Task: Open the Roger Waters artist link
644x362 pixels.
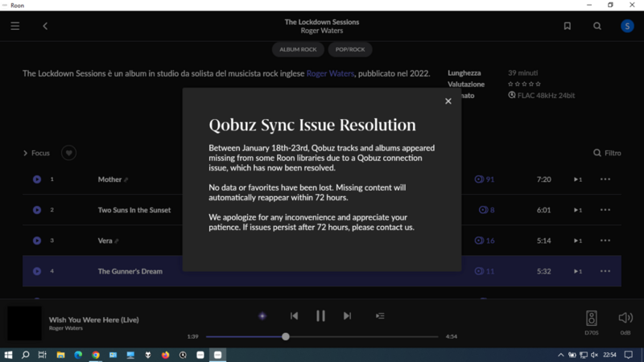Action: coord(329,73)
